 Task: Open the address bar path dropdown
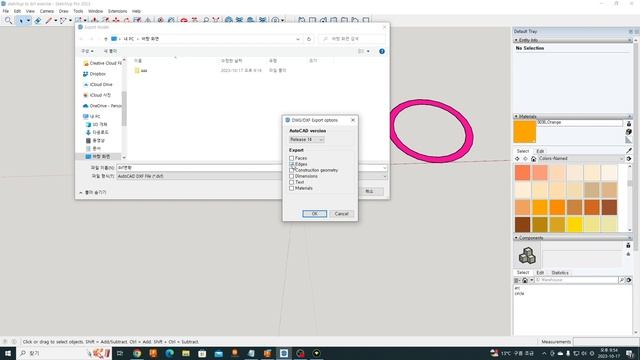tap(298, 39)
